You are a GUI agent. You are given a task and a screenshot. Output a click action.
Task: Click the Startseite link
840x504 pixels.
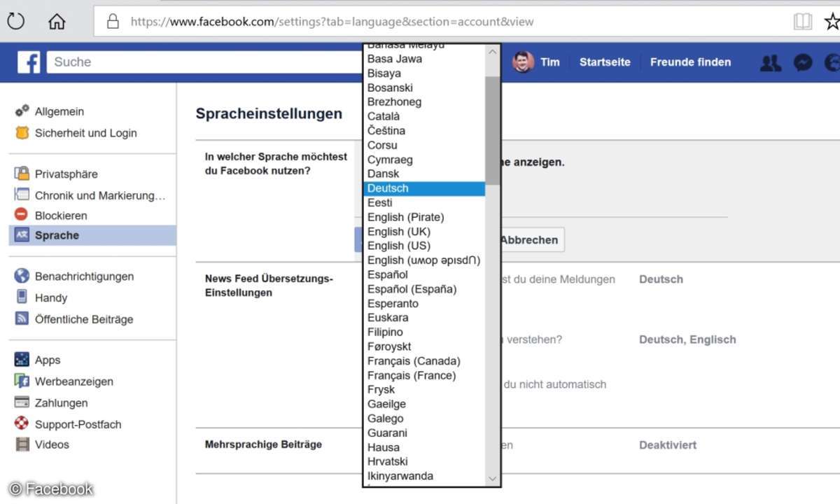[605, 62]
